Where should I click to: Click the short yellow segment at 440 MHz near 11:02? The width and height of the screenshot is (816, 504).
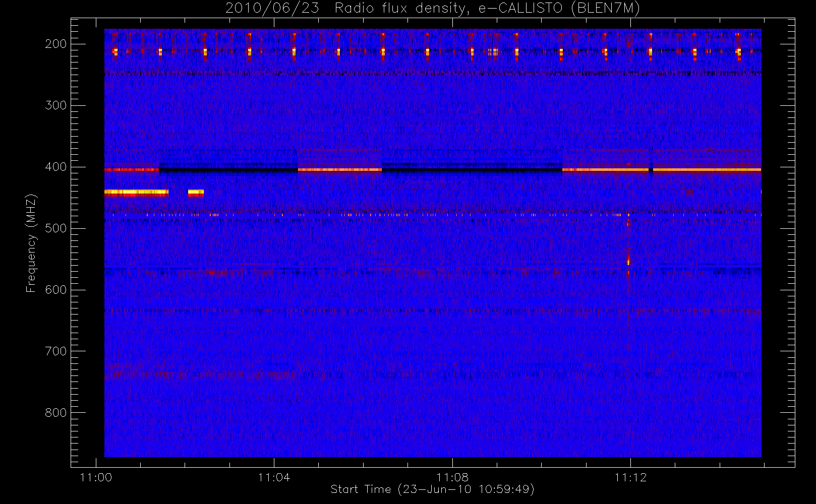196,192
